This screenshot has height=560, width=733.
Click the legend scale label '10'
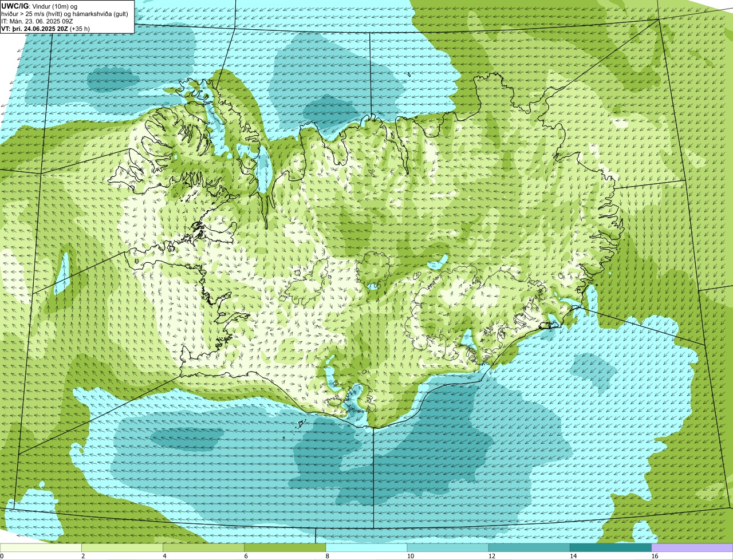point(409,556)
